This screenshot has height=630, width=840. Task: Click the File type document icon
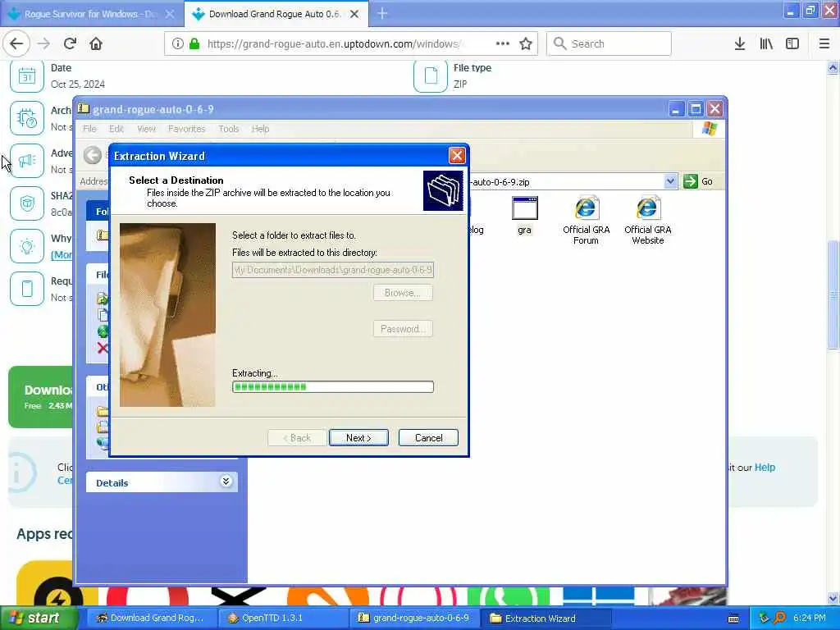coord(430,75)
